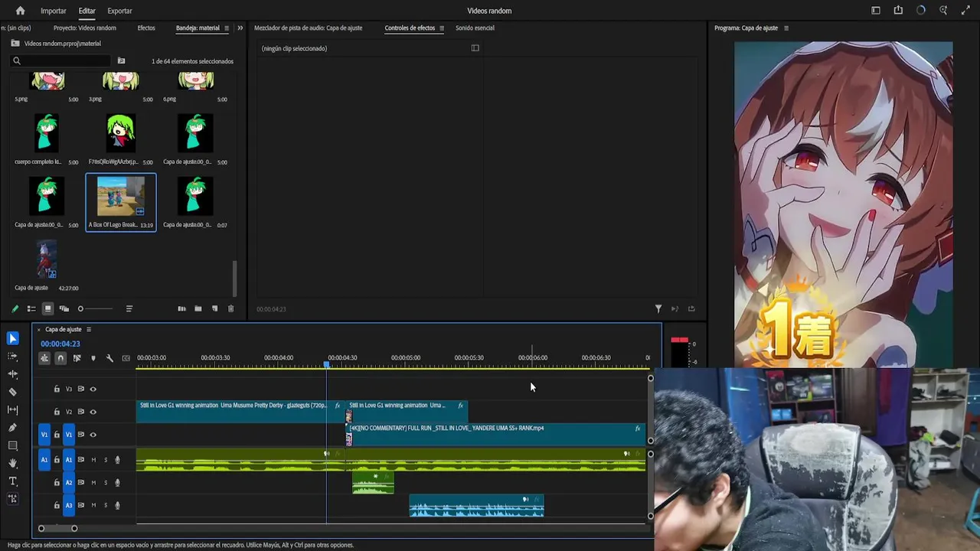Click the filter properties funnel icon
This screenshot has height=551, width=980.
tap(658, 308)
